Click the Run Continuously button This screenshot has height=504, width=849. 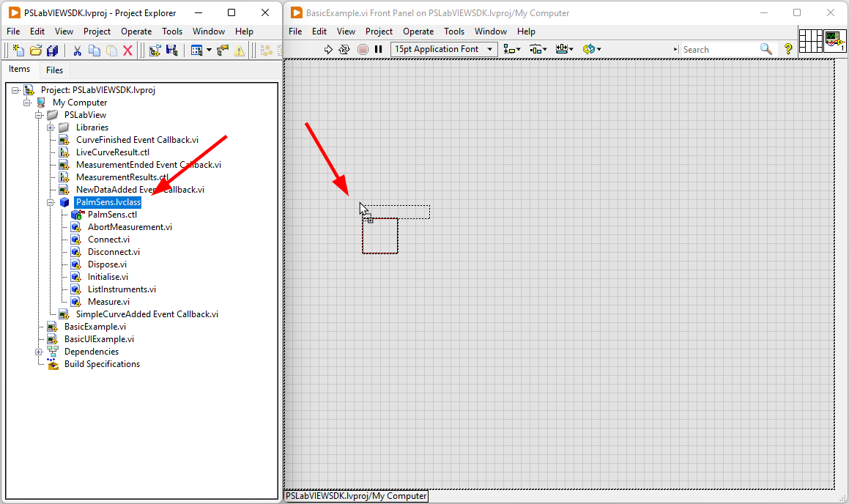(x=345, y=49)
